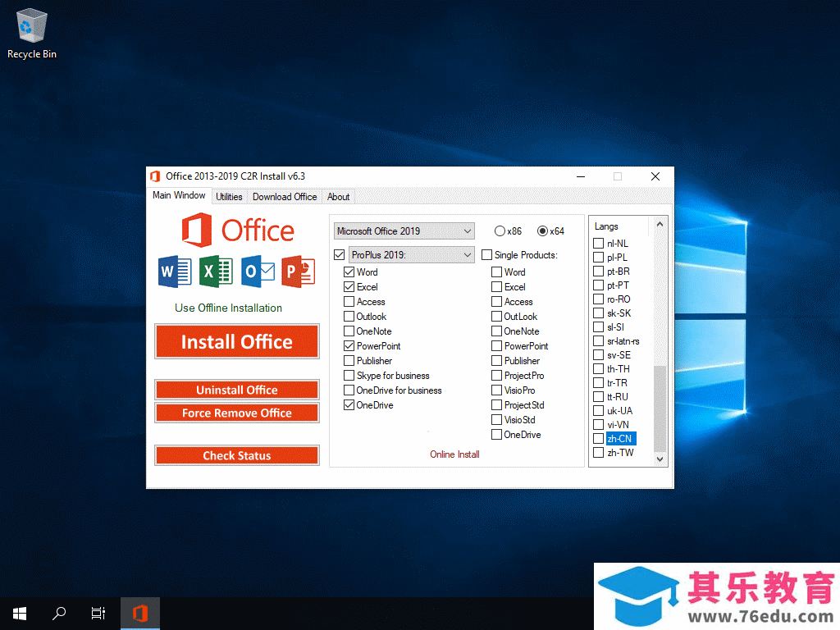This screenshot has width=840, height=630.
Task: Open the Recycle Bin desktop icon
Action: coord(32,33)
